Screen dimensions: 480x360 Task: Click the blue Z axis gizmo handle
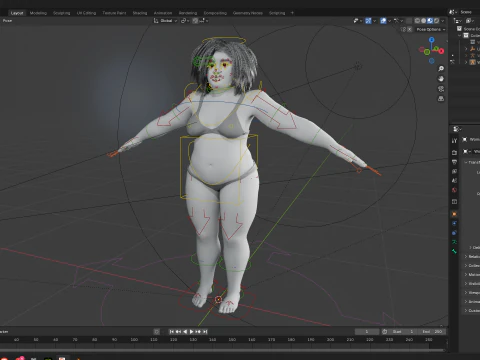click(432, 40)
